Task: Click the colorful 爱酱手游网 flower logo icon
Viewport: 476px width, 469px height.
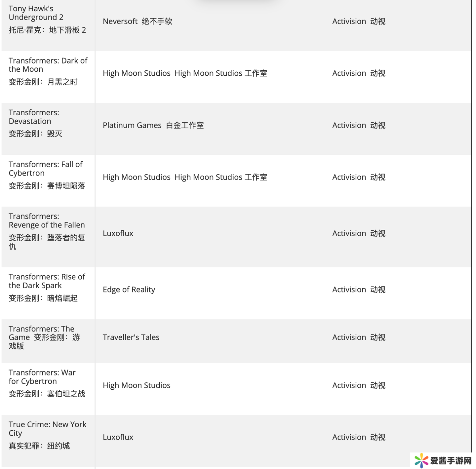Action: pyautogui.click(x=421, y=460)
